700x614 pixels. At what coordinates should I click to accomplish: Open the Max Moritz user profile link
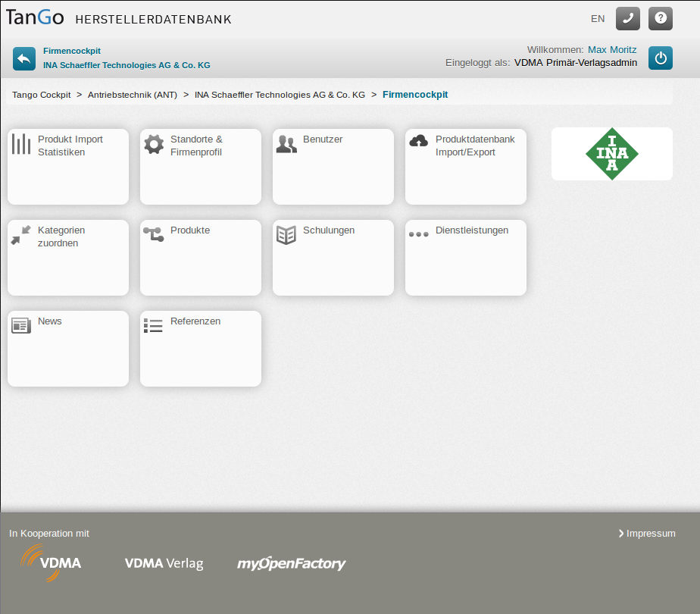tap(612, 49)
